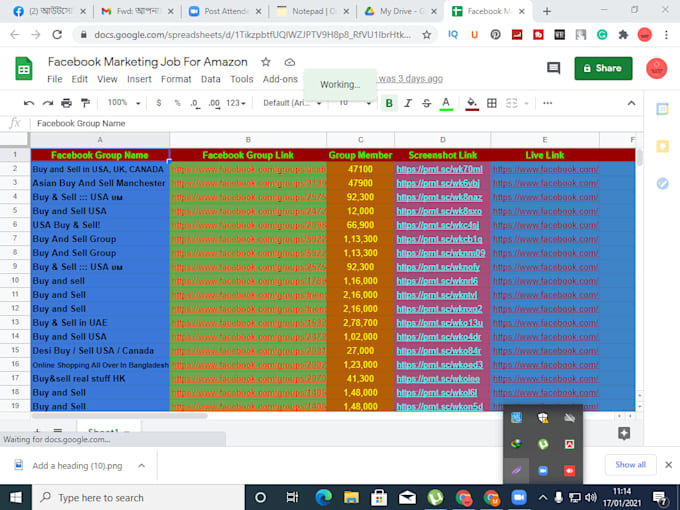Click the Show all downloads button
Viewport: 680px width, 510px height.
point(630,465)
